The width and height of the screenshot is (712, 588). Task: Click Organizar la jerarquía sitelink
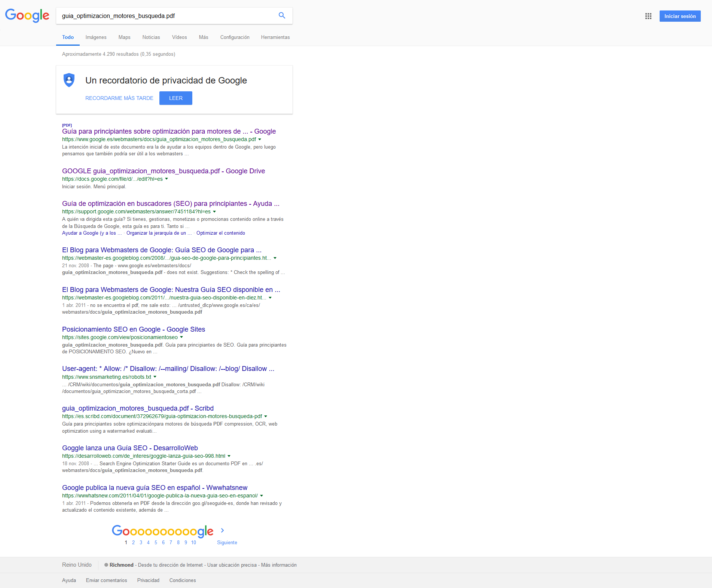(159, 233)
